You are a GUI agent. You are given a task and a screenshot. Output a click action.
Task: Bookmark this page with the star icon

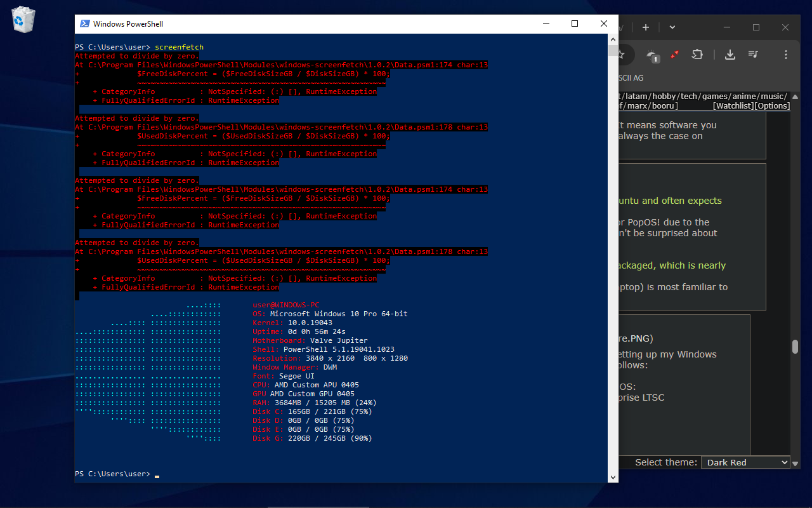pos(622,55)
